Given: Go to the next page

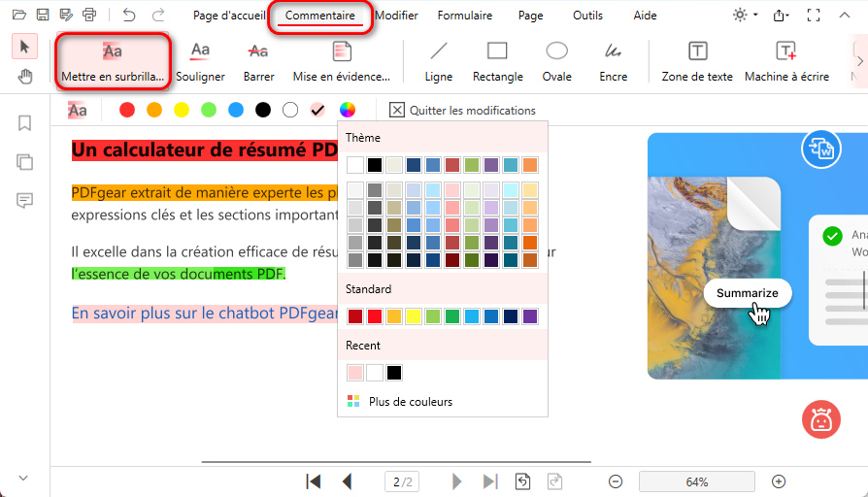Looking at the screenshot, I should click(x=456, y=481).
